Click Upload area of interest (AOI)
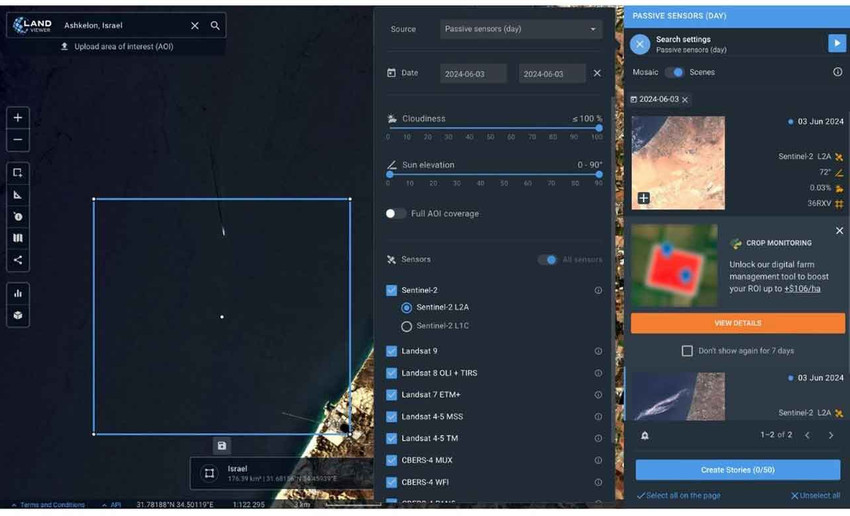 tap(118, 47)
